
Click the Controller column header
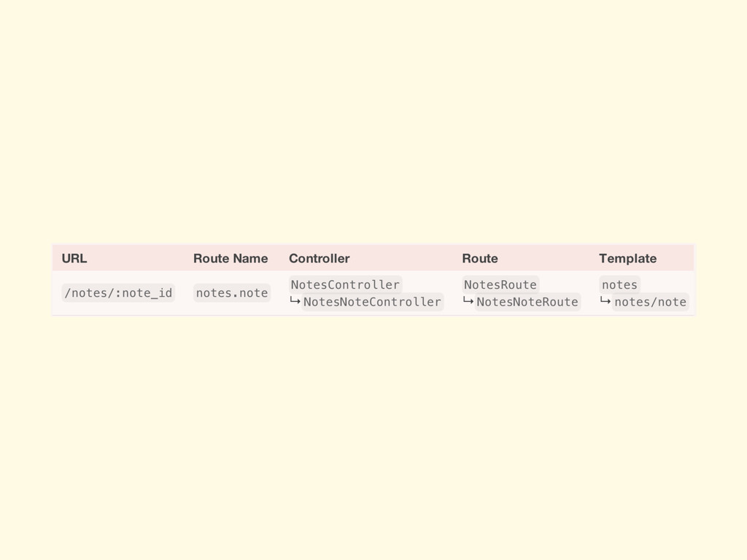[319, 258]
